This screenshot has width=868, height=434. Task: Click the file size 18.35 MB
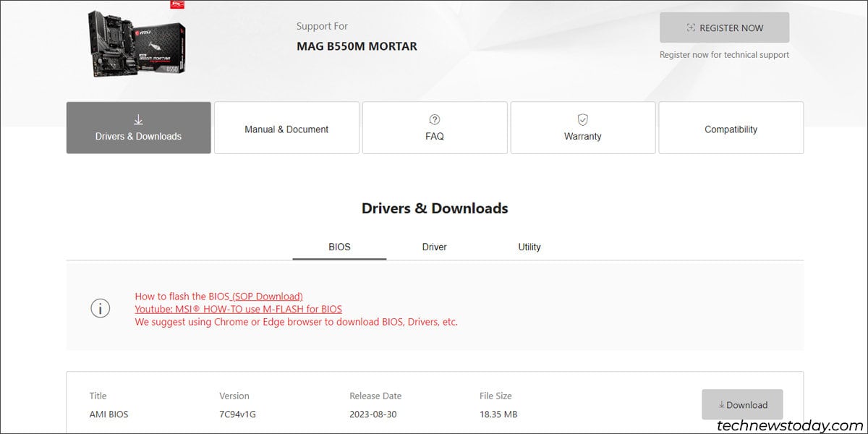point(498,414)
